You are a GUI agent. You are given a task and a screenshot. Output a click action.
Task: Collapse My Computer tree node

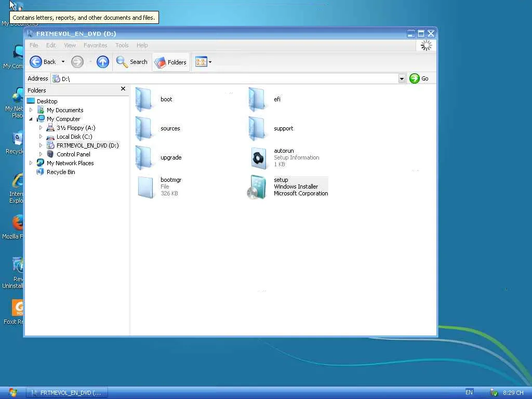tap(31, 119)
